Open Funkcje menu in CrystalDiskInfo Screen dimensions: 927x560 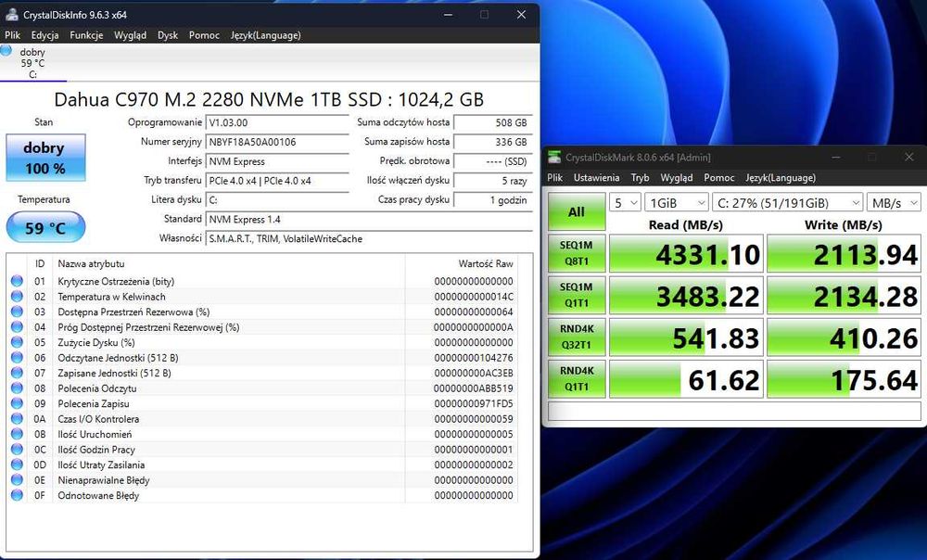coord(86,35)
